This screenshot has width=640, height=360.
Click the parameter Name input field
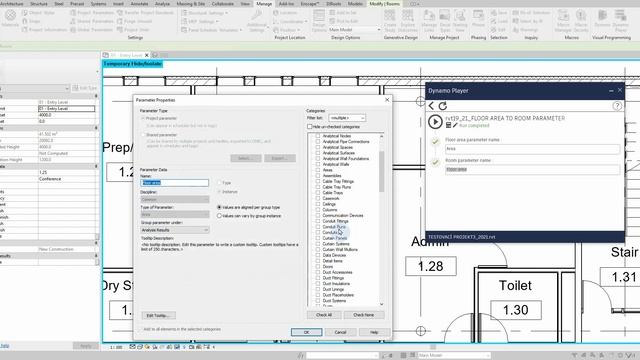click(175, 183)
